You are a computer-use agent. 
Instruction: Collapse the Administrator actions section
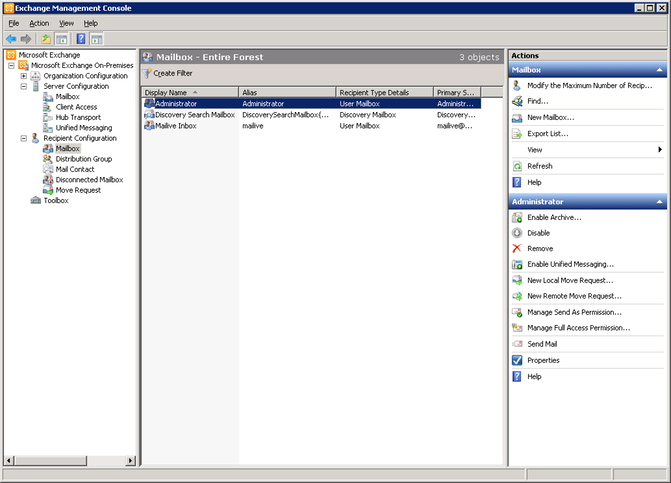[659, 201]
